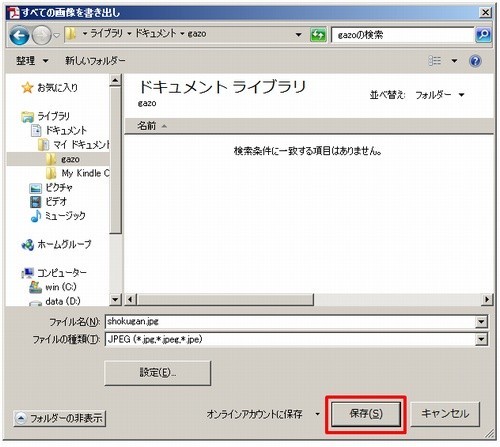Select My Kindle folder in tree

[85, 173]
